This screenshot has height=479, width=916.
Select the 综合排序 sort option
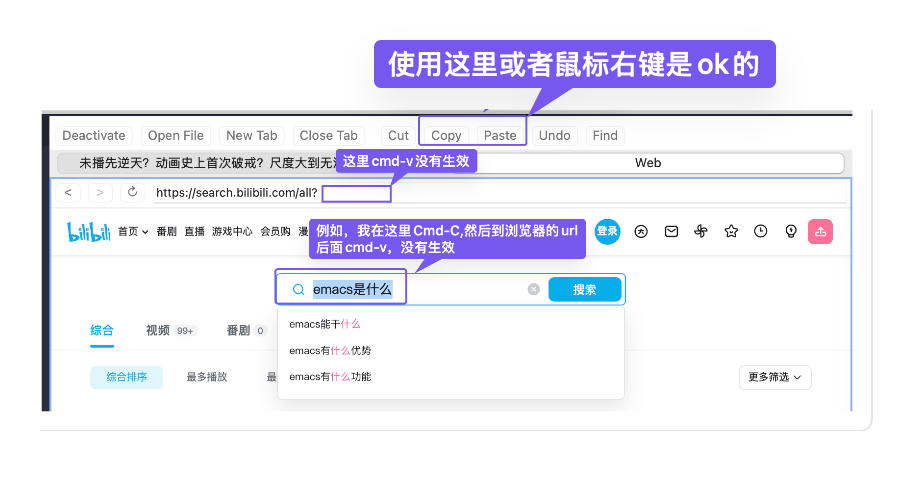point(127,377)
